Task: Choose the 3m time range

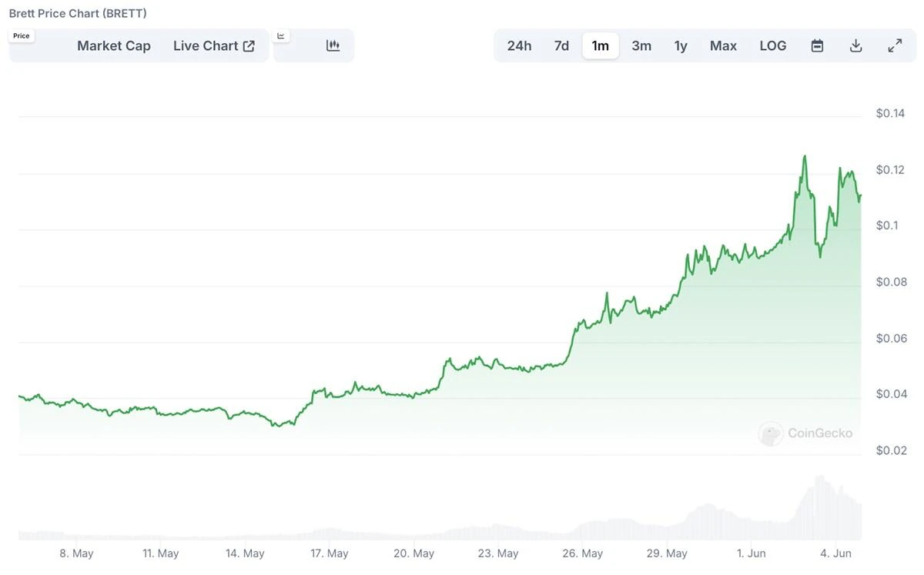Action: [641, 46]
